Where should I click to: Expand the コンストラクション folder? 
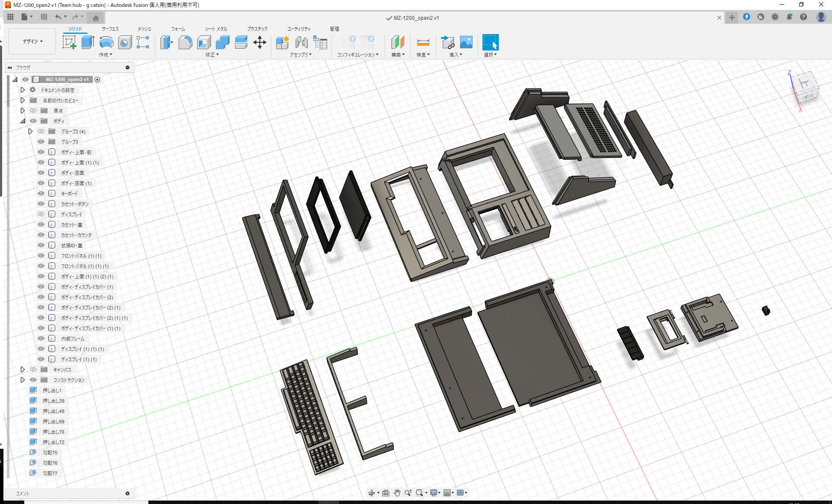tap(22, 380)
